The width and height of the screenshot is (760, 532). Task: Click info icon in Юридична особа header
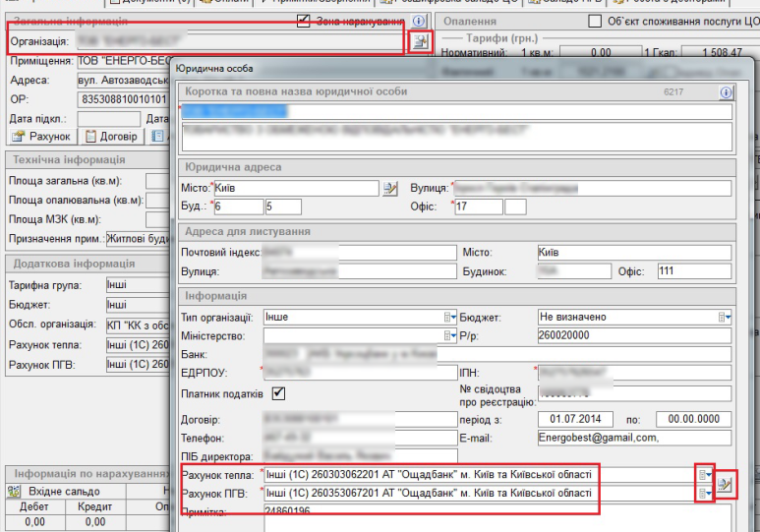pyautogui.click(x=727, y=91)
